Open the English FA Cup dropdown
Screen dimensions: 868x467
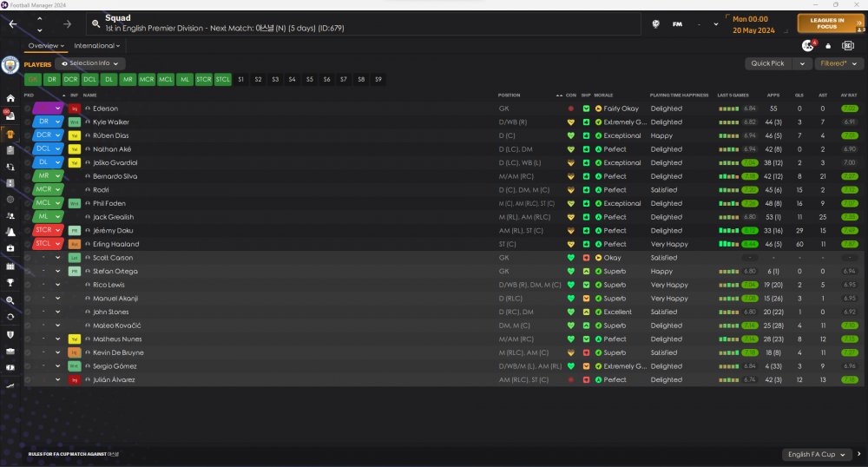coord(817,454)
